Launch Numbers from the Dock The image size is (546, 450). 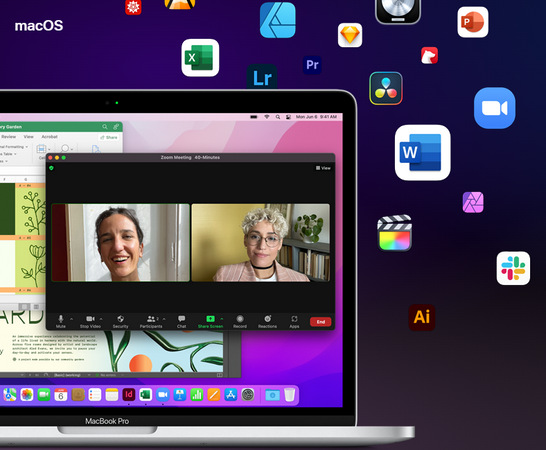pos(197,395)
